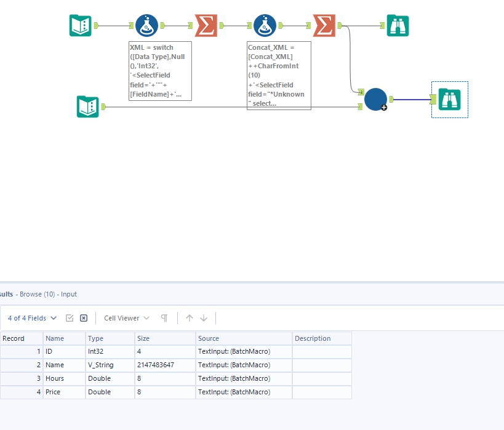Click the blue batch macro circle

pos(375,99)
